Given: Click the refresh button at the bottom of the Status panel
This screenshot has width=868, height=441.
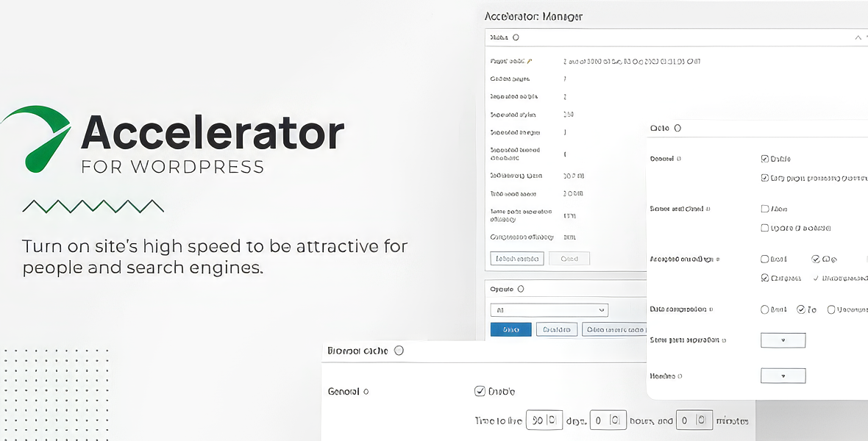Looking at the screenshot, I should 518,259.
